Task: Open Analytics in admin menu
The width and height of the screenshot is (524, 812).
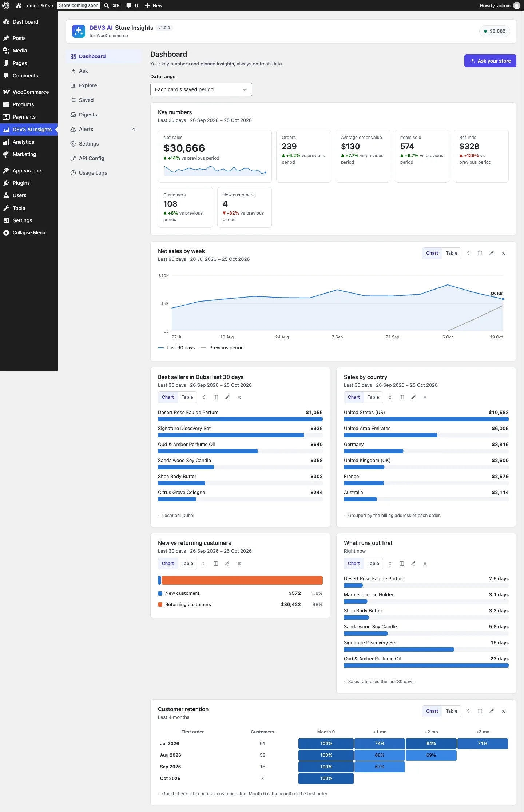Action: click(29, 142)
